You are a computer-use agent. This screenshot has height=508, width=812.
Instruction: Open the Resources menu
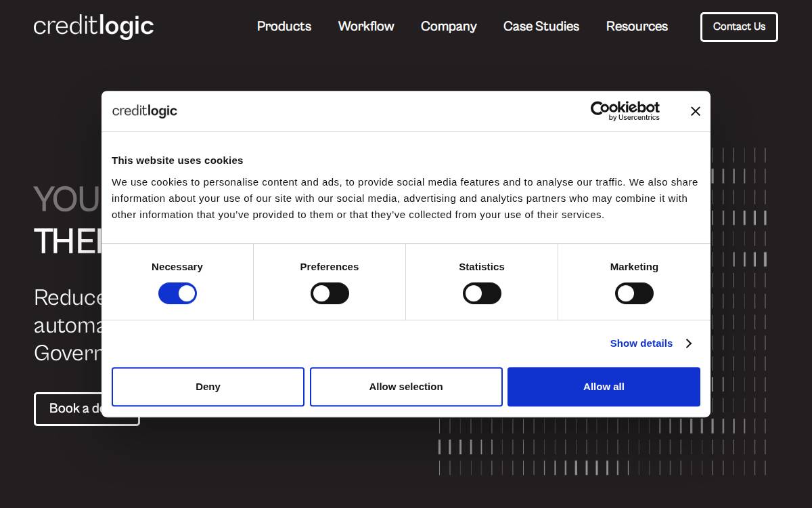(637, 26)
